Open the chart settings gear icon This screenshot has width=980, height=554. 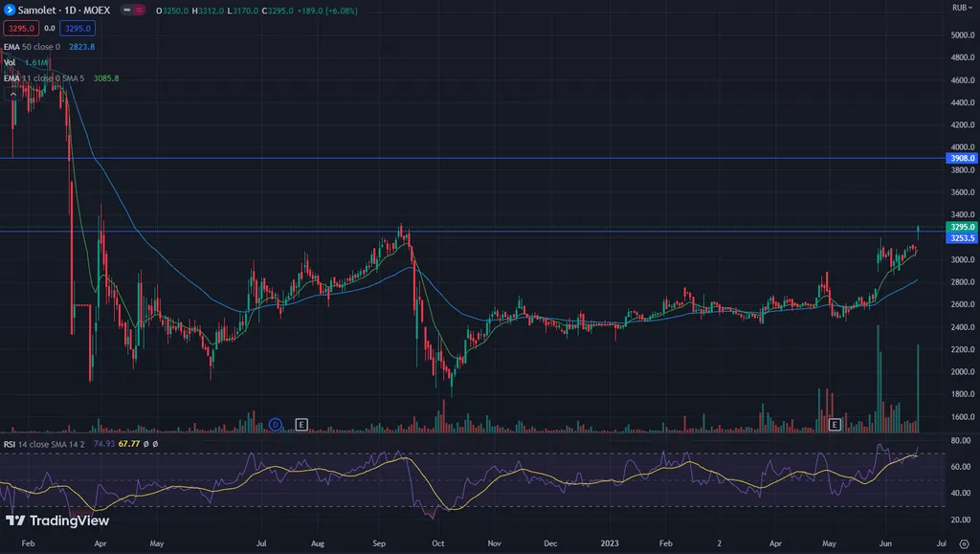tap(963, 543)
